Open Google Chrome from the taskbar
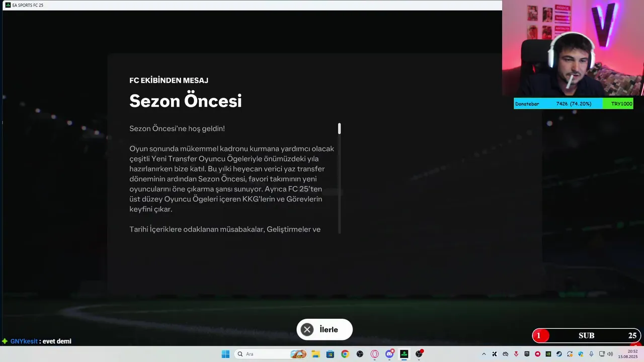This screenshot has width=644, height=362. [x=345, y=354]
